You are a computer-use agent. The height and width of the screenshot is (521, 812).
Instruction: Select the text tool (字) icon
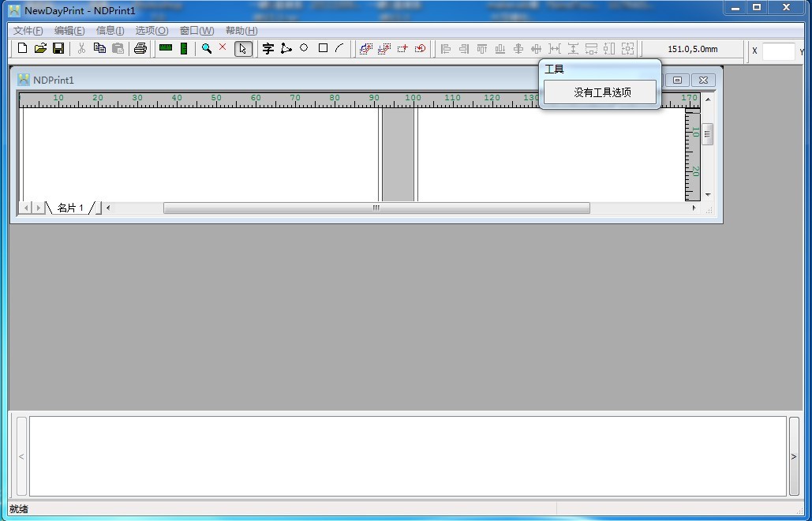(268, 49)
